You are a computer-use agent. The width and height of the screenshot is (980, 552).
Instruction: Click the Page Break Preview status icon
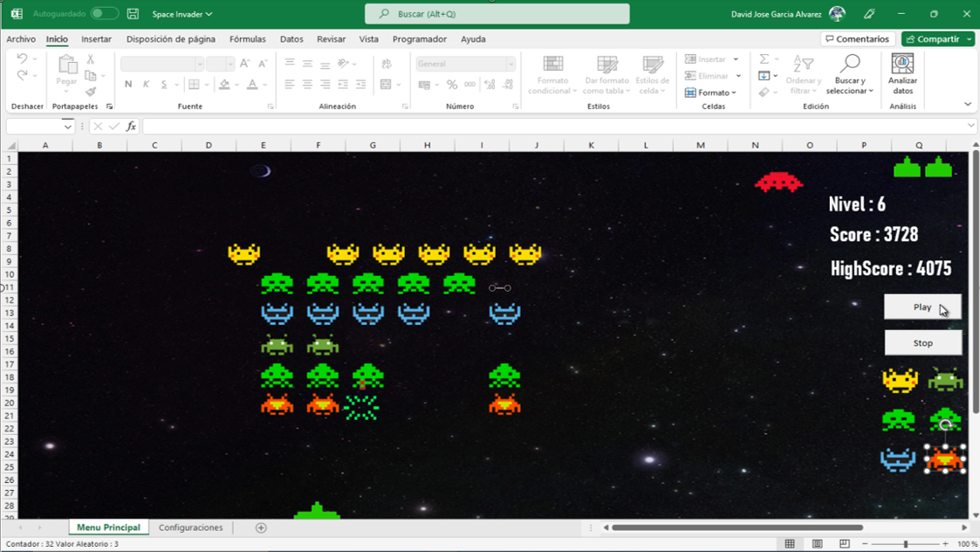point(845,544)
